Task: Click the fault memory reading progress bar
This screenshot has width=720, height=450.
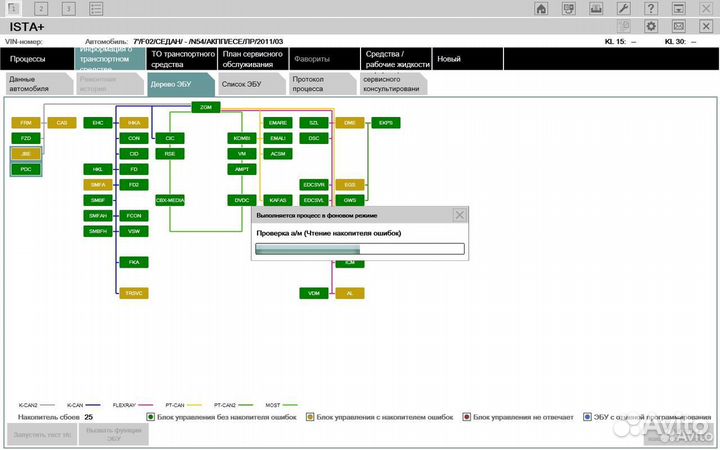Action: [x=360, y=249]
